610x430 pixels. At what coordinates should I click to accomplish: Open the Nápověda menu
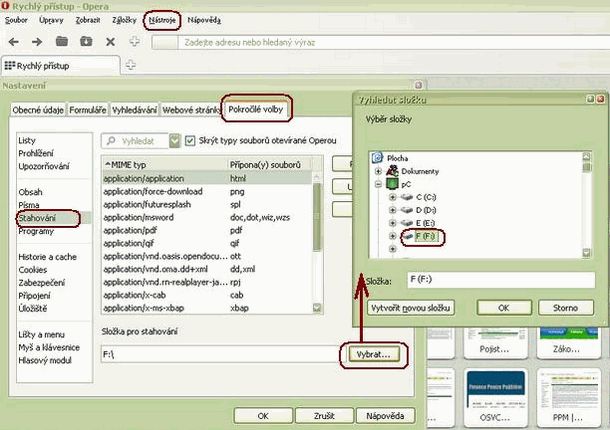(204, 20)
